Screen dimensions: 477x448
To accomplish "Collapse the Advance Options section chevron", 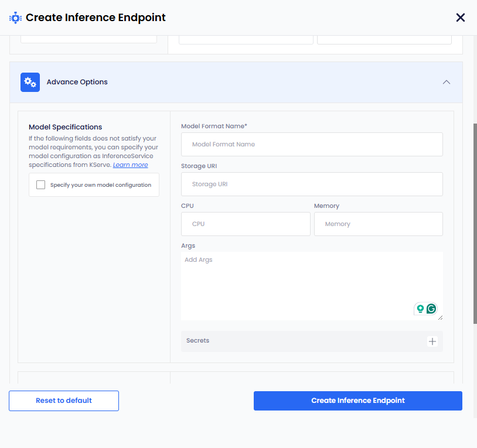I will point(447,82).
